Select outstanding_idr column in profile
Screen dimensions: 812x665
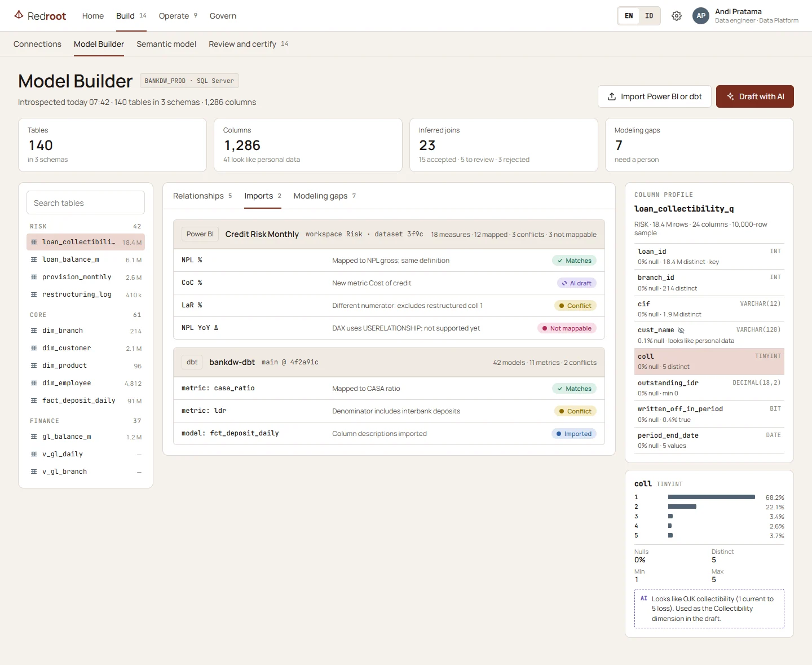click(709, 388)
